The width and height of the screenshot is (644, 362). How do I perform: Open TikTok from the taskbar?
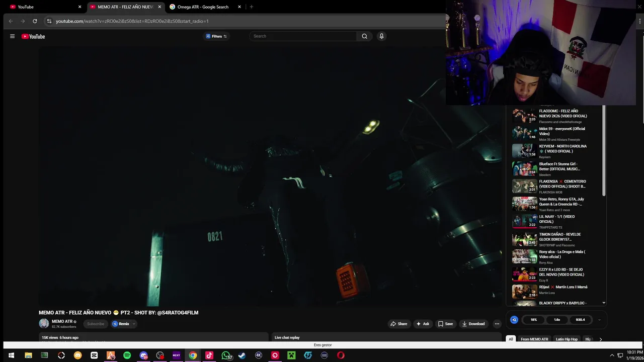pyautogui.click(x=209, y=355)
